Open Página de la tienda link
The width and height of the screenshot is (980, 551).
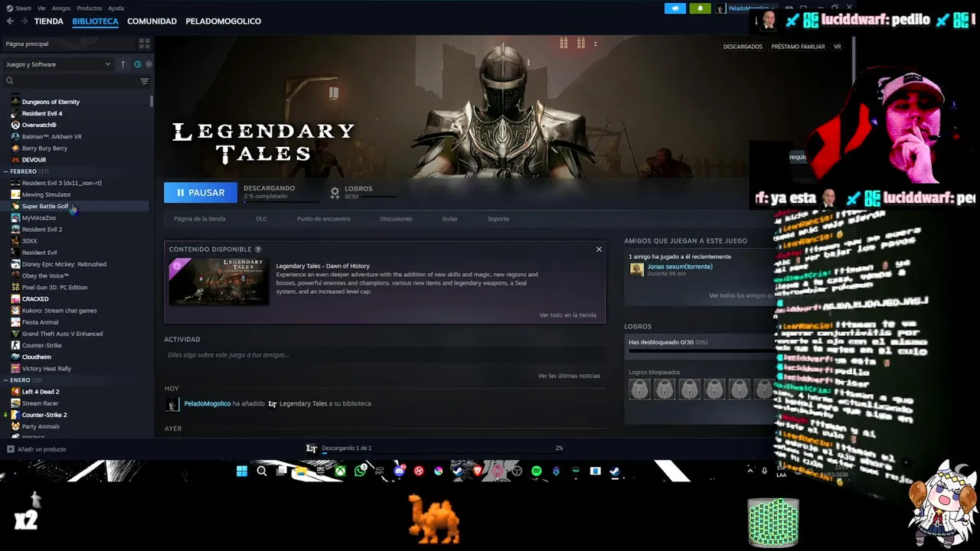[x=200, y=219]
